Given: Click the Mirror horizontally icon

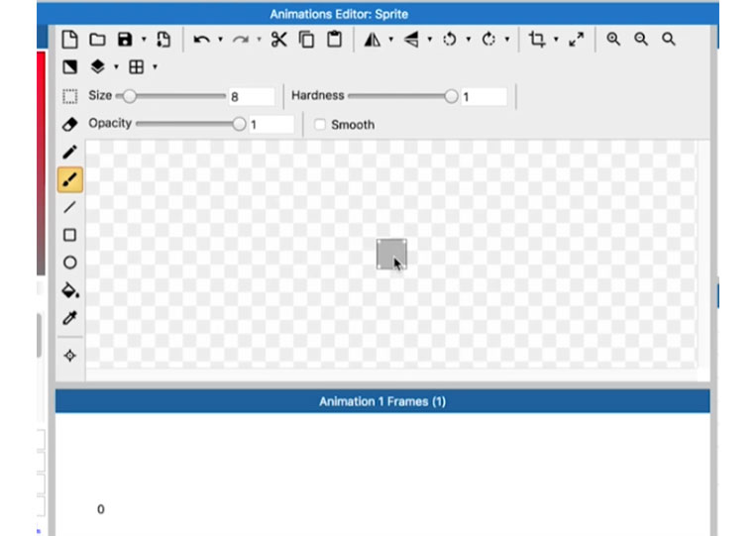Looking at the screenshot, I should pyautogui.click(x=373, y=39).
